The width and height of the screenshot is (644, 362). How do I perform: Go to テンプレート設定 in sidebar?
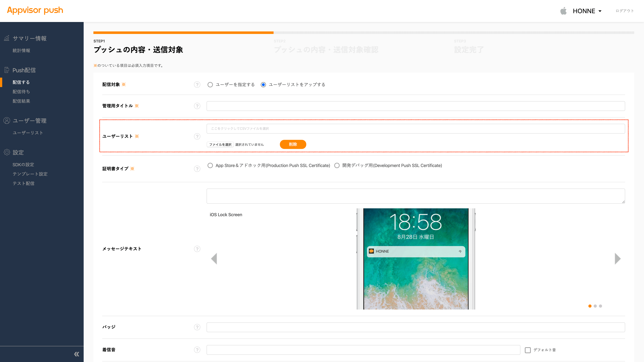coord(30,174)
